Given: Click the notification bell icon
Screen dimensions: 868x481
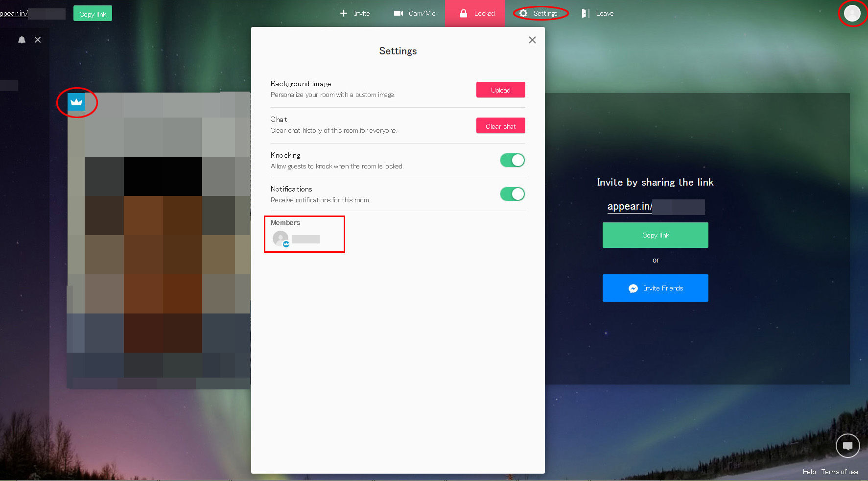Looking at the screenshot, I should pyautogui.click(x=22, y=40).
